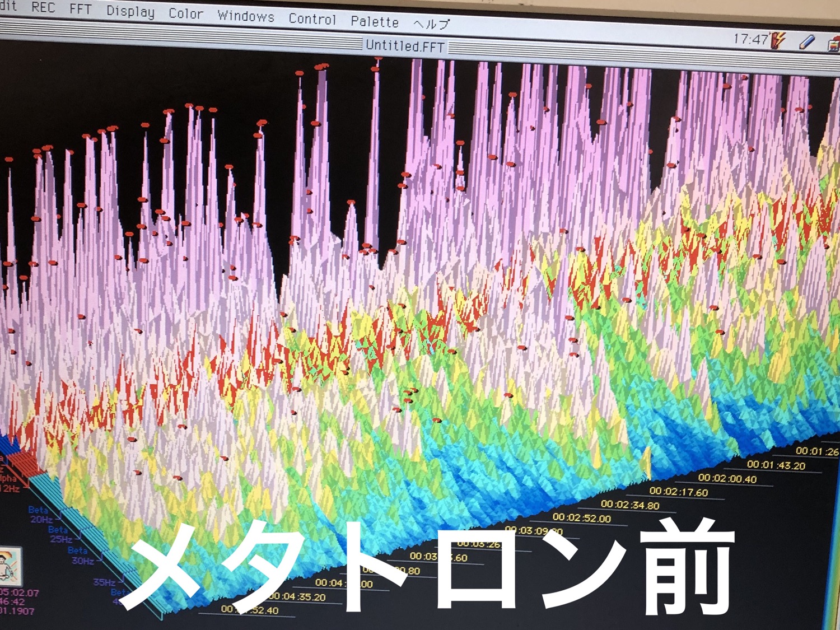Click the Beta 20Hz frequency label

point(40,515)
